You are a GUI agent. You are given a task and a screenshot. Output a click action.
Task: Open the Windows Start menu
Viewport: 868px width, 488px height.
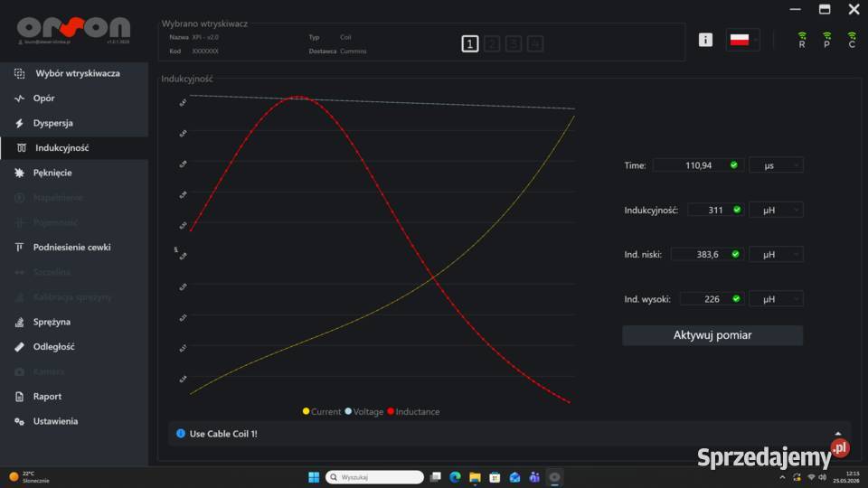[x=314, y=477]
